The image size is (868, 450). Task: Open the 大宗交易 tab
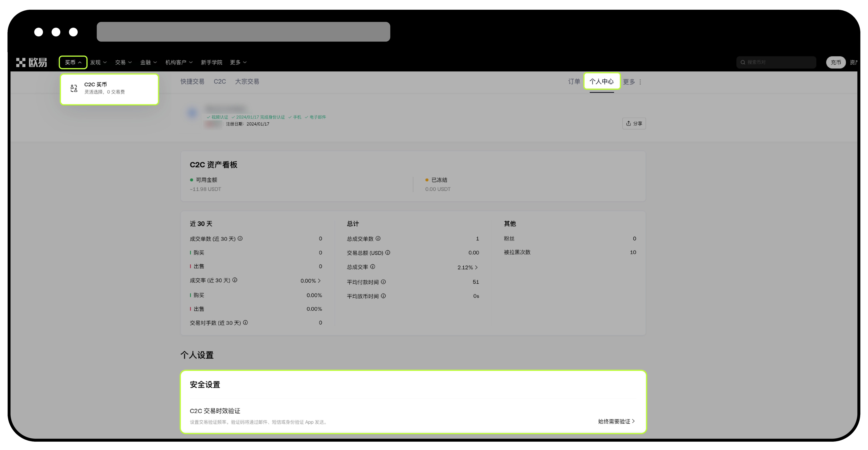[x=247, y=82]
